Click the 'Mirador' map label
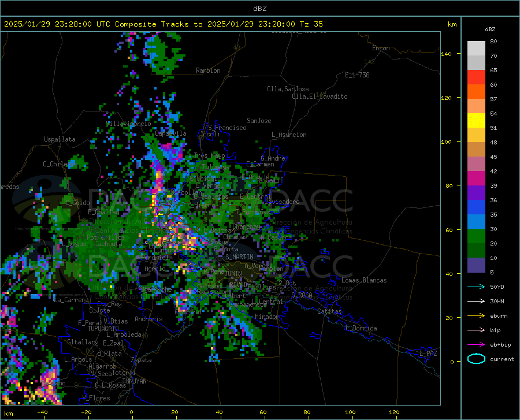 pos(267,317)
